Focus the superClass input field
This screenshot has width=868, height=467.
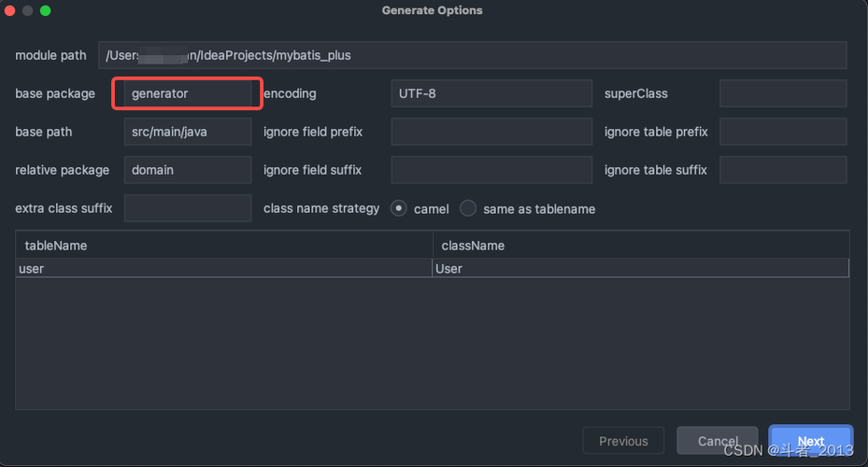[x=783, y=93]
